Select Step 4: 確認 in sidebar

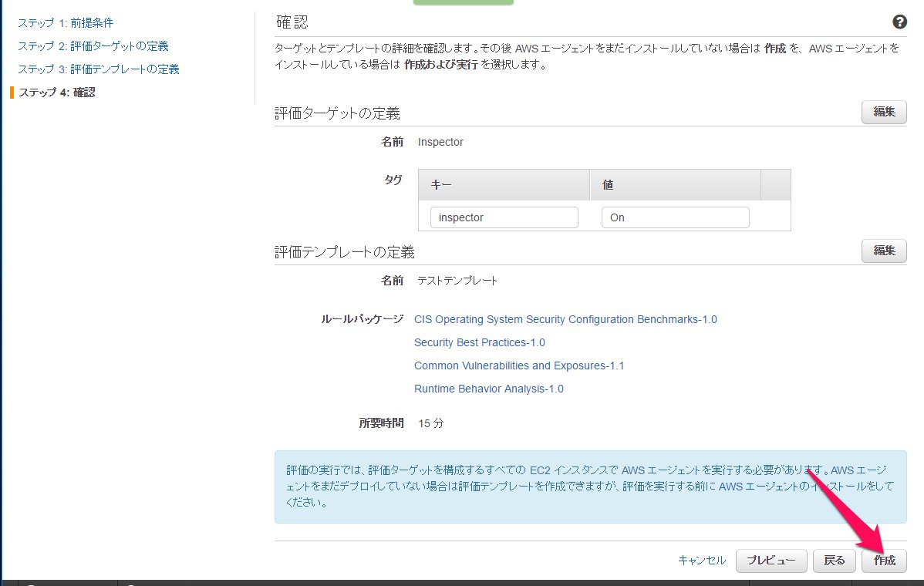57,93
